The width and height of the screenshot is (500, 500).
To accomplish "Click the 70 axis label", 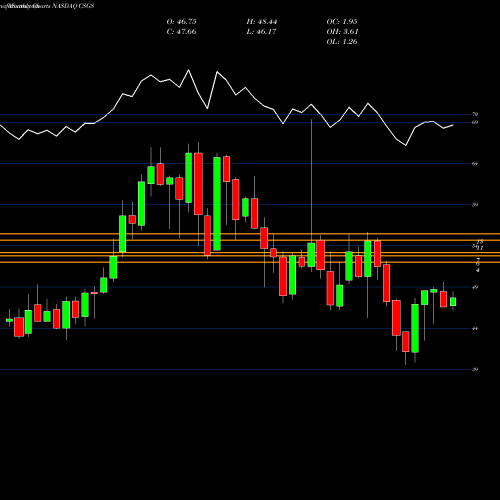I will pos(475,114).
